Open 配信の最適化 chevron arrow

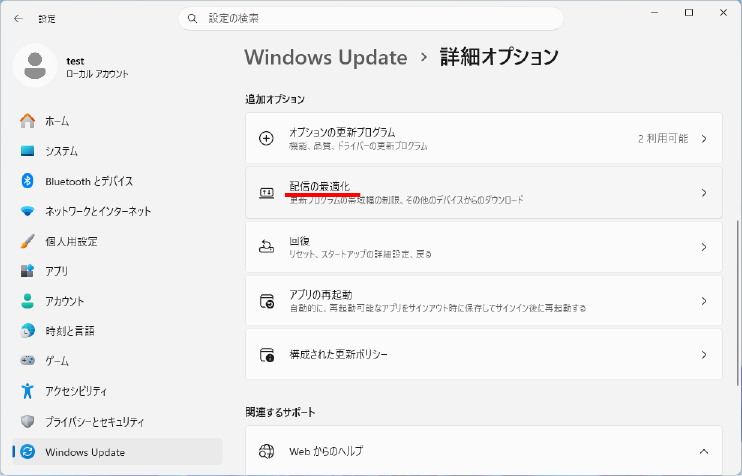pyautogui.click(x=704, y=193)
